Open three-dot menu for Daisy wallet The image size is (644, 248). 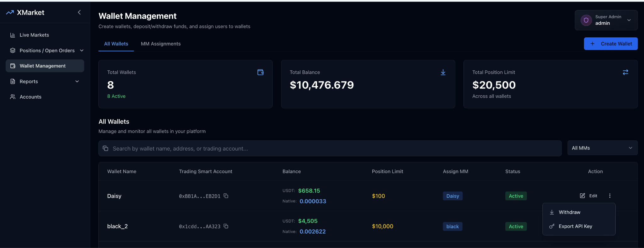click(x=610, y=196)
